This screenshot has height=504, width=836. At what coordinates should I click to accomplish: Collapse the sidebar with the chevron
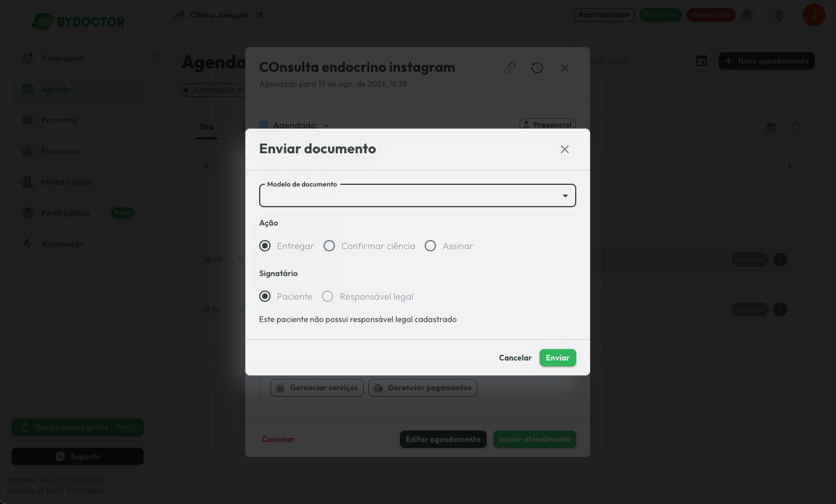coord(157,55)
